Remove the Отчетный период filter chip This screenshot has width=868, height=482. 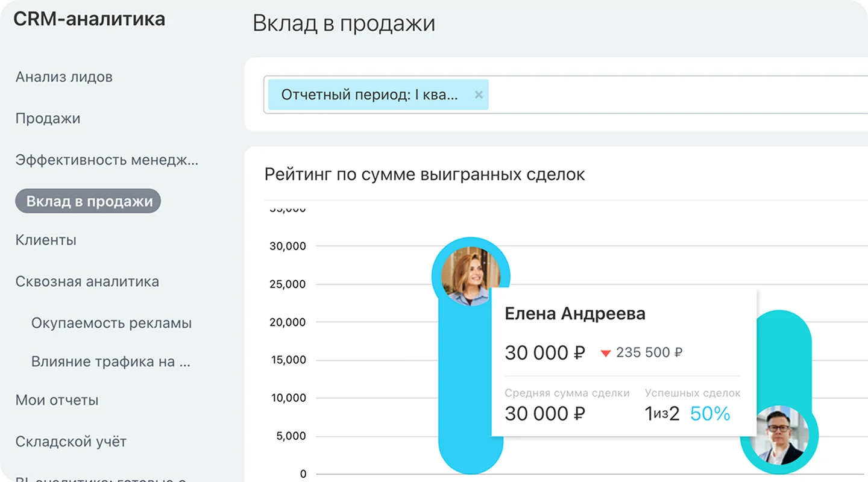pos(479,95)
